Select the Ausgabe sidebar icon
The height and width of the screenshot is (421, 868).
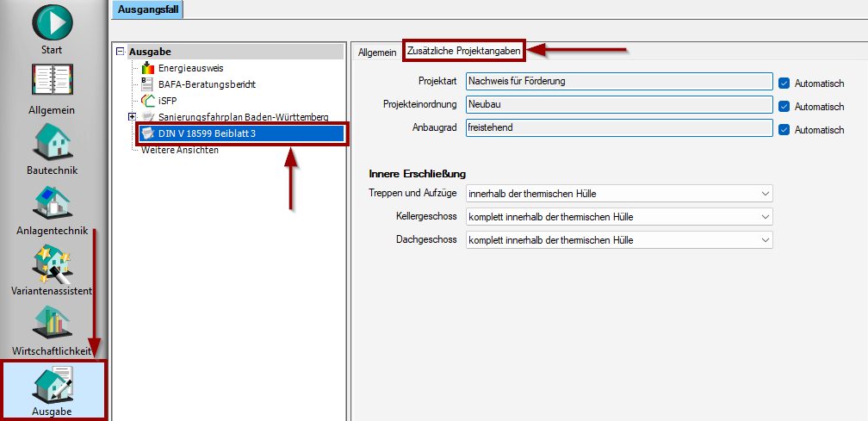(x=52, y=384)
